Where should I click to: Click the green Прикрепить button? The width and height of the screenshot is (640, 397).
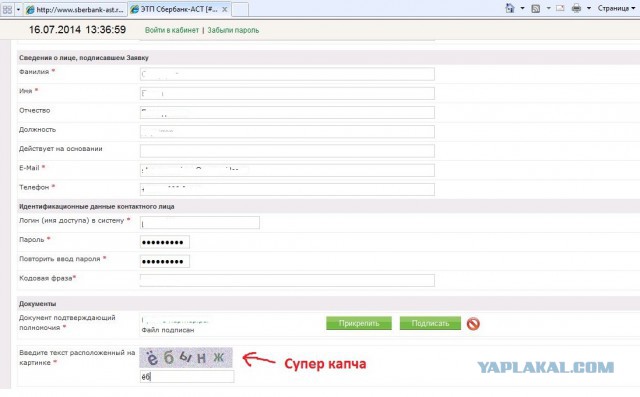click(359, 323)
